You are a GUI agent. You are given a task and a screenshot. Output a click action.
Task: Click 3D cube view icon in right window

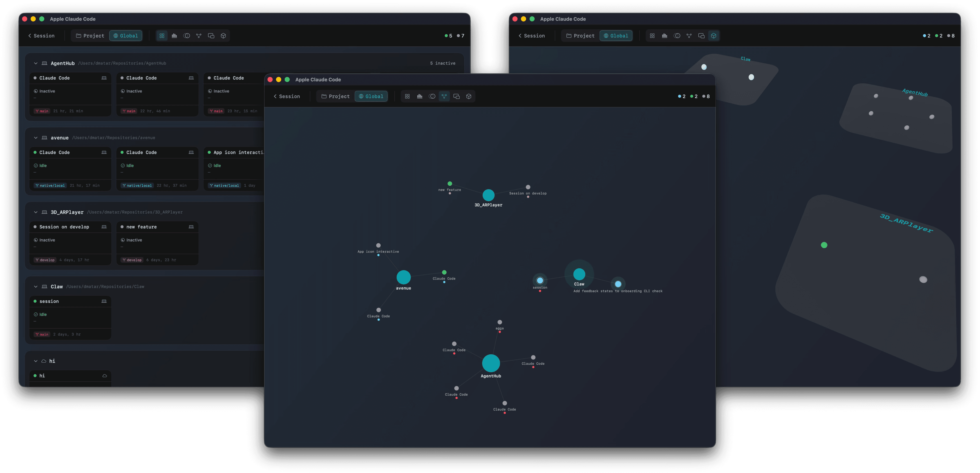click(x=714, y=36)
